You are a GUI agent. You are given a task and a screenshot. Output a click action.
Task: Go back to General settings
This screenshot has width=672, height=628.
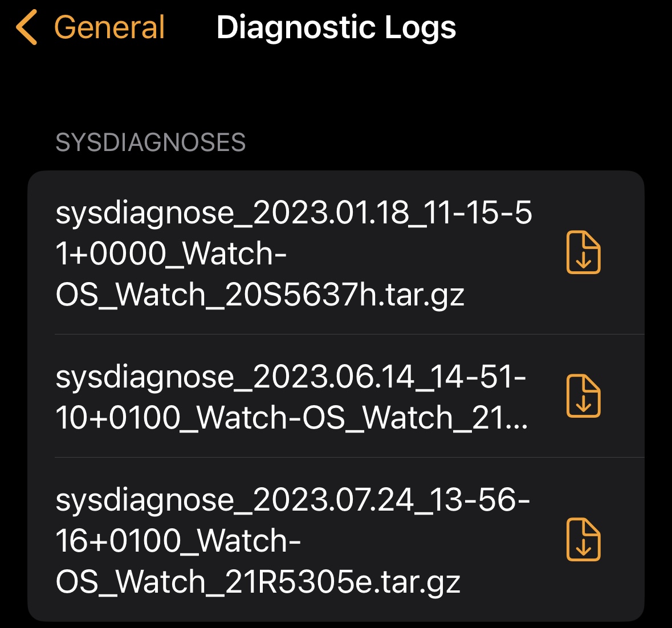coord(109,27)
